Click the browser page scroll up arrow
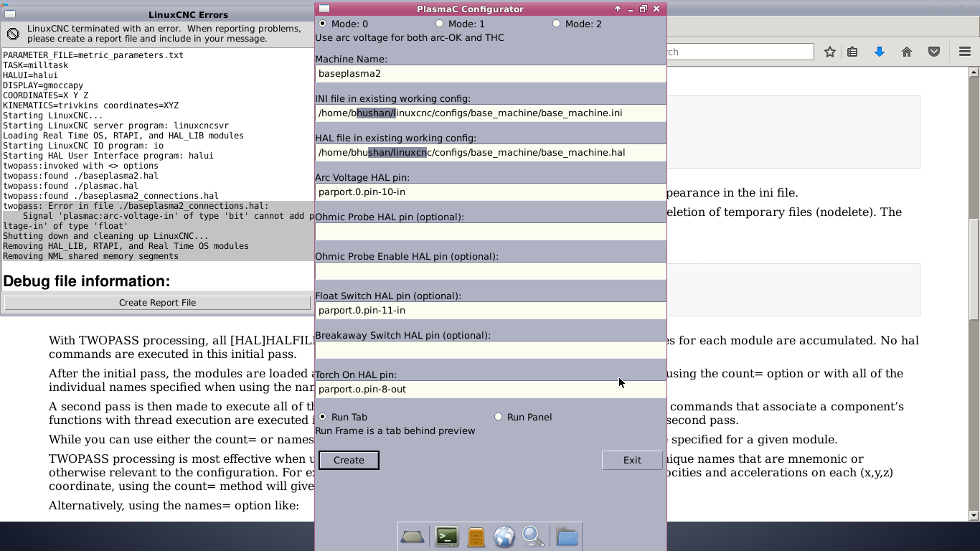 (x=974, y=72)
